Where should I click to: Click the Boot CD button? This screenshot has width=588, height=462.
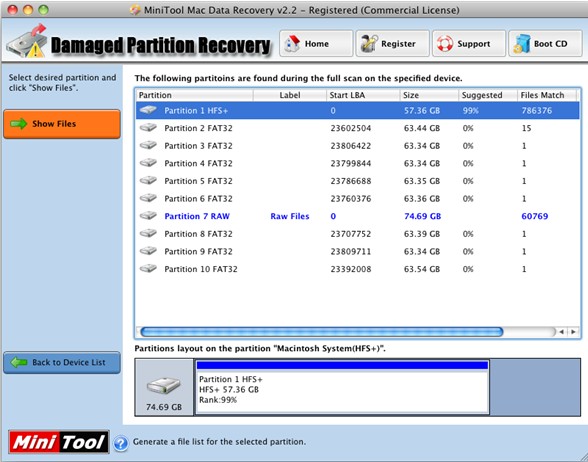click(x=545, y=44)
